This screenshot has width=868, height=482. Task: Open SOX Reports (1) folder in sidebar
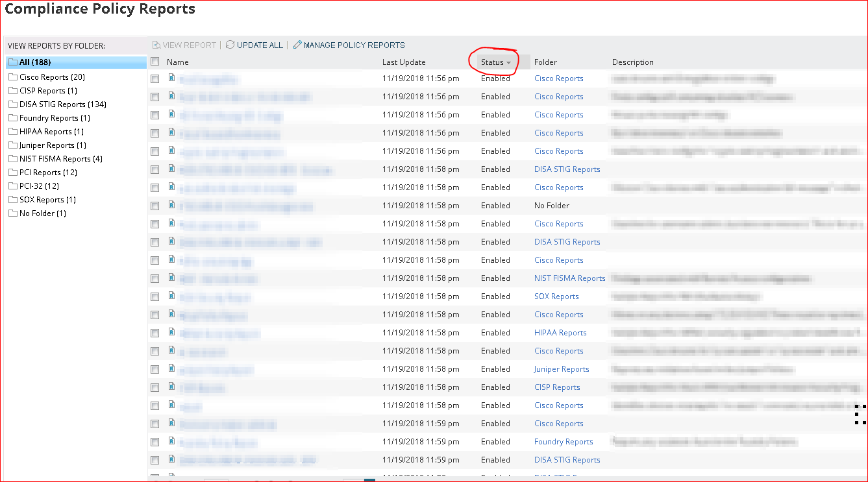[47, 200]
